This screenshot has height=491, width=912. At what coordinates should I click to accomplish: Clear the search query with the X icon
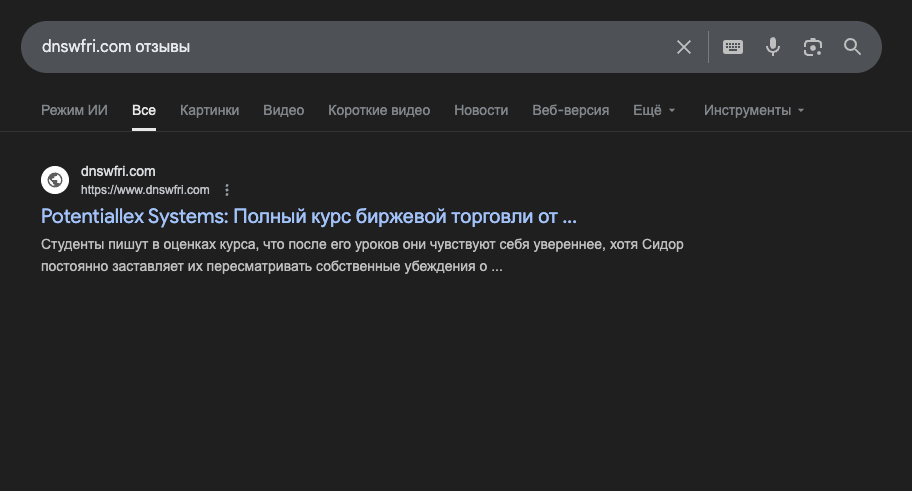684,47
